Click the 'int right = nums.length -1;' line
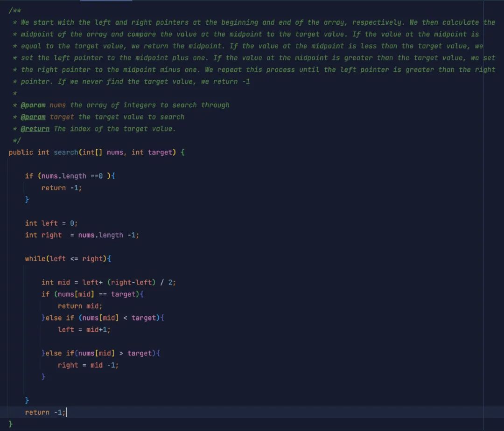The image size is (504, 431). 82,235
